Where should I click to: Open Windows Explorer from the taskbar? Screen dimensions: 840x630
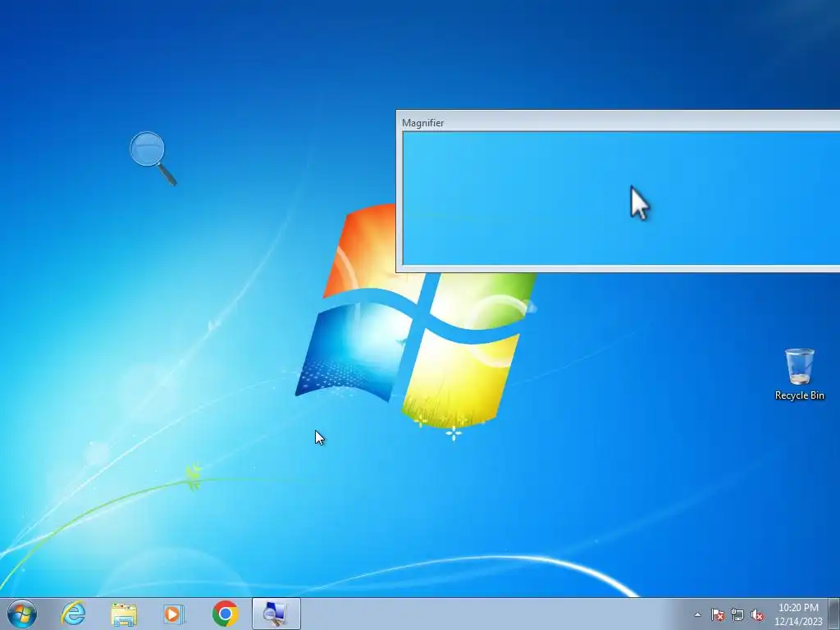point(124,614)
